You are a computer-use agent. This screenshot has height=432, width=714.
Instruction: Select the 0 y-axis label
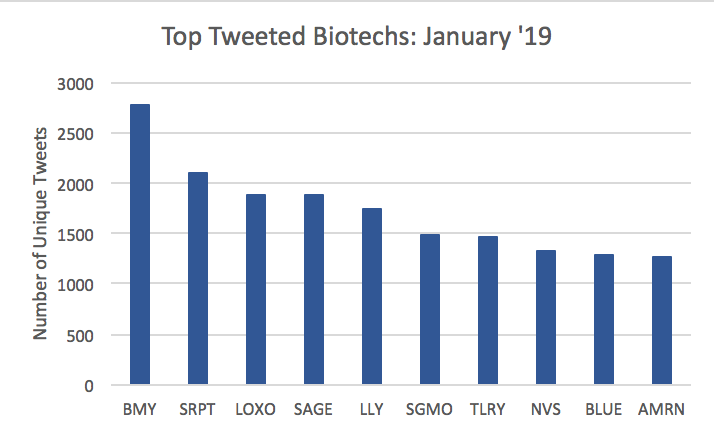89,386
